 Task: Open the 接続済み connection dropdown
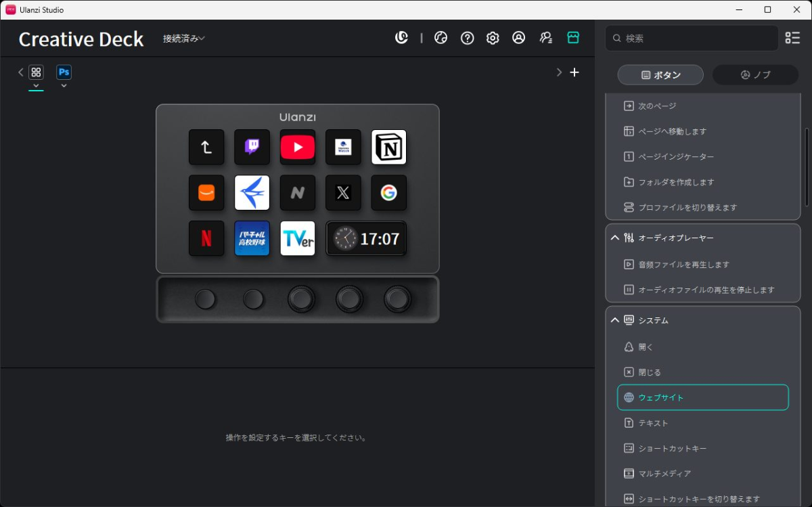(183, 39)
